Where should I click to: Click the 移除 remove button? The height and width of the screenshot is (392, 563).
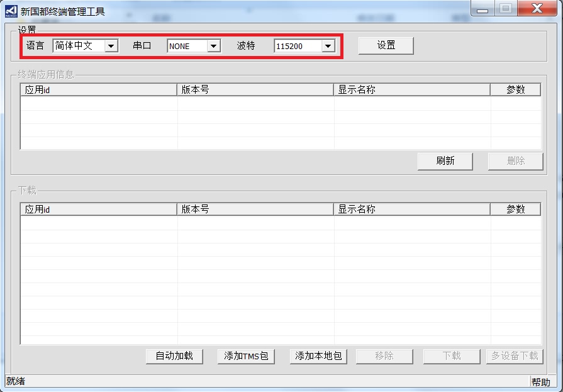pyautogui.click(x=384, y=356)
